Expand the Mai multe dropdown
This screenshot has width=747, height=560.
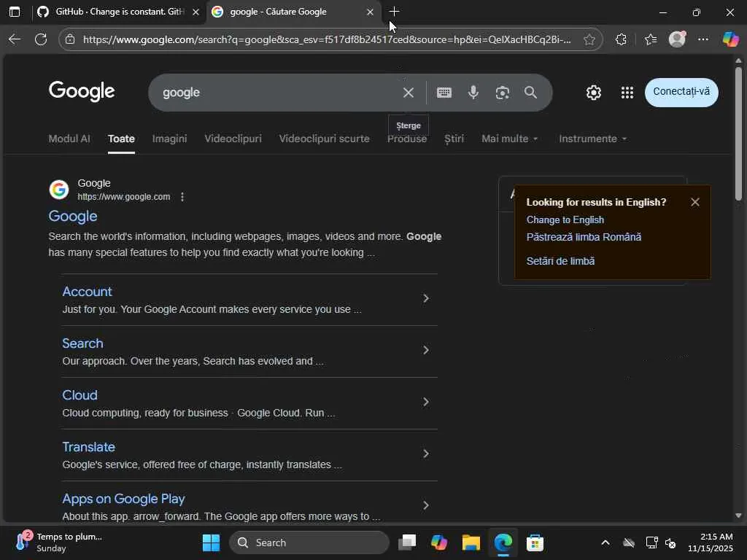coord(510,139)
